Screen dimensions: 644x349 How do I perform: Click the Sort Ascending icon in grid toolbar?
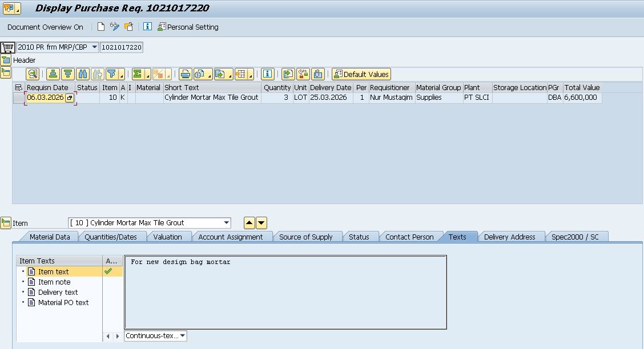[53, 74]
